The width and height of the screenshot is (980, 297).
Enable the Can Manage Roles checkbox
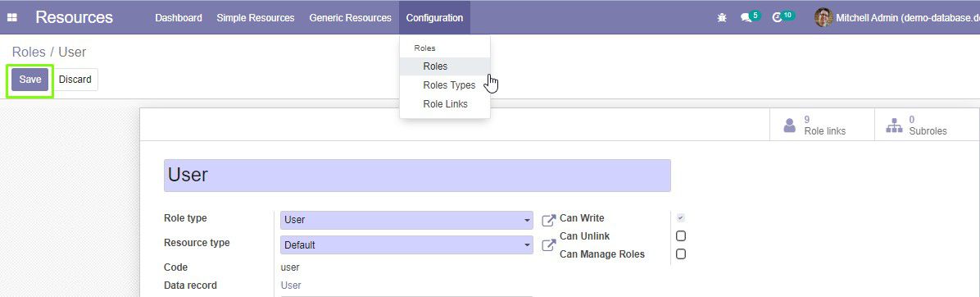[681, 254]
